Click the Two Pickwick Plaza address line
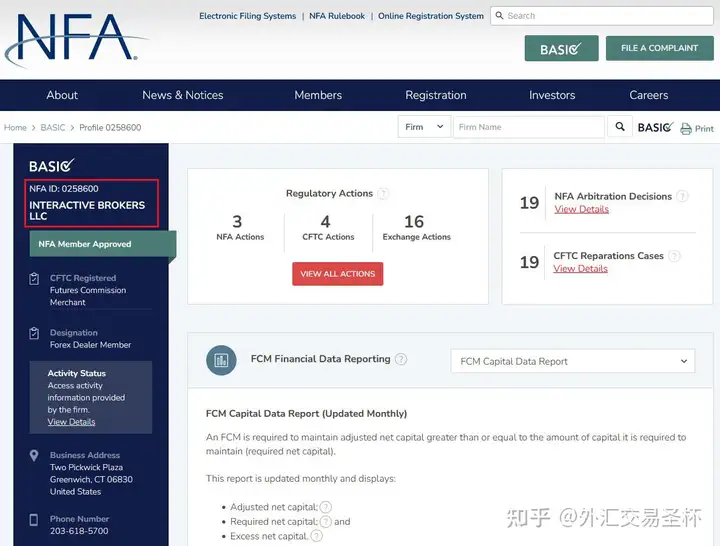Image resolution: width=720 pixels, height=546 pixels. coord(86,467)
